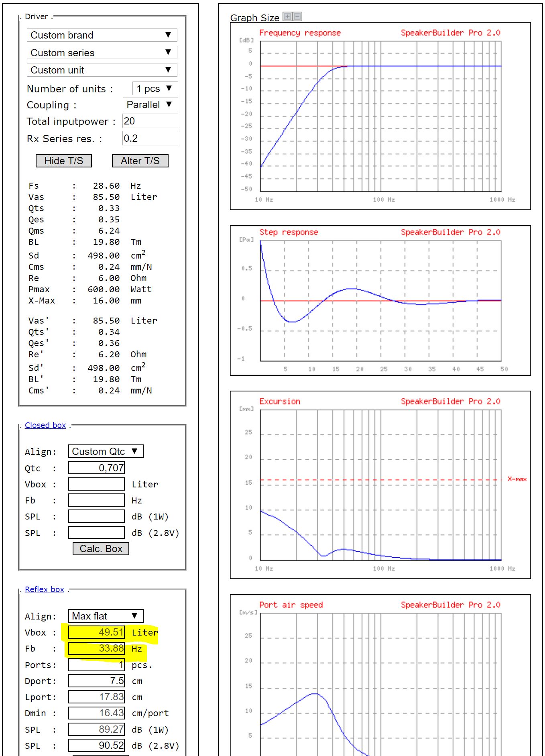Click the Calc. Box button
Screen dimensions: 545x756
coord(101,548)
